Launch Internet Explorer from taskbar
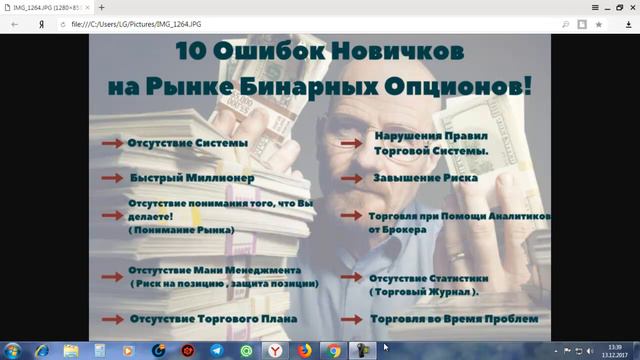The height and width of the screenshot is (360, 640). 41,351
